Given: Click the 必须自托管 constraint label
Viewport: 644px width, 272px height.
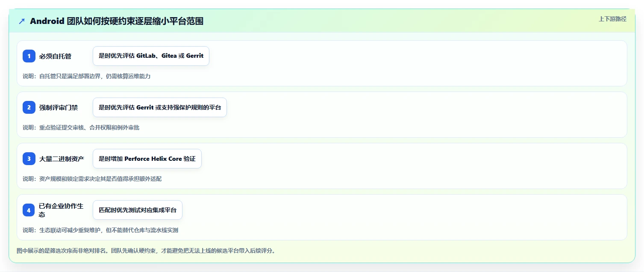Looking at the screenshot, I should [x=55, y=56].
